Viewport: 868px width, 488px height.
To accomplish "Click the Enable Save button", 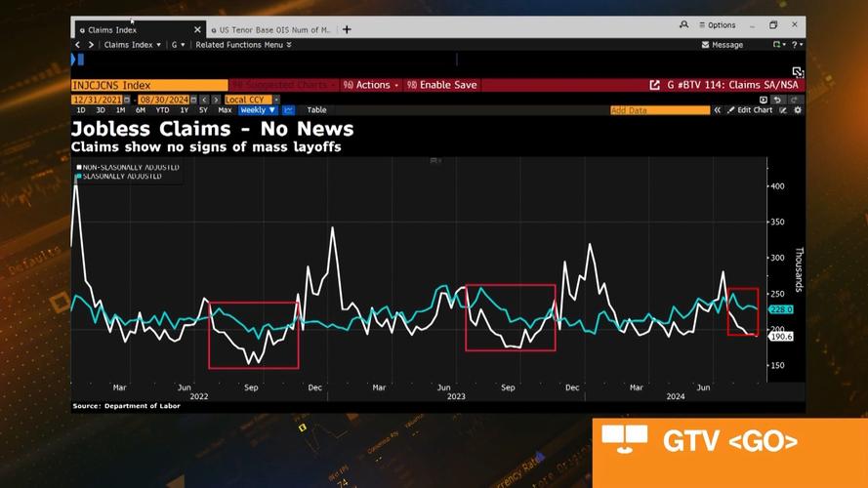I will pos(441,85).
